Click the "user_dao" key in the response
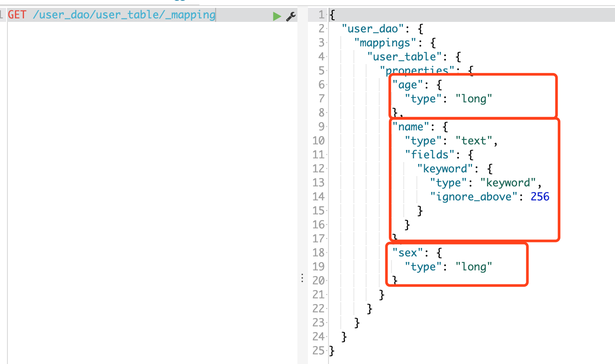Screen dimensions: 615x364 tap(373, 29)
